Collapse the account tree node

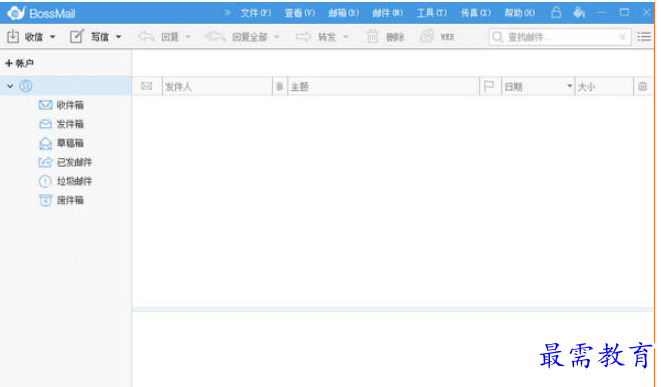click(10, 86)
